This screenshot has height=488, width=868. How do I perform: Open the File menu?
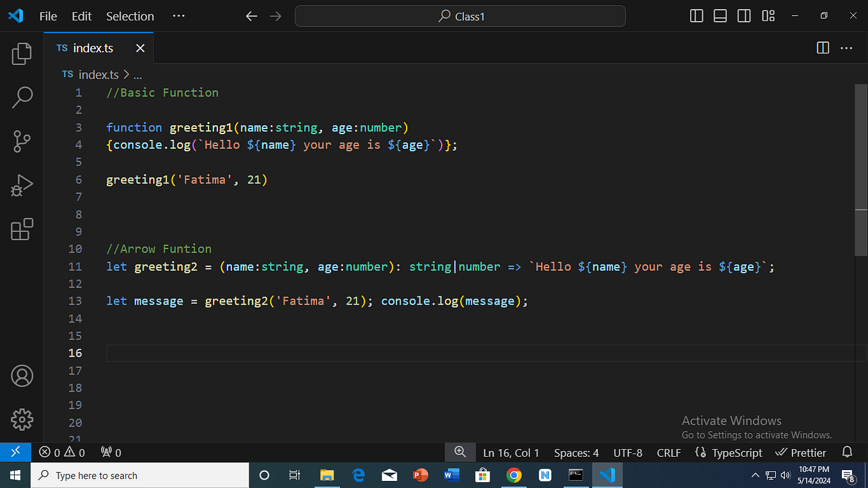47,16
